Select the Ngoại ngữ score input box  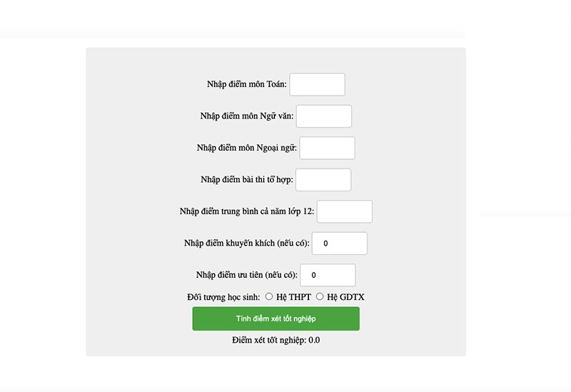coord(327,148)
